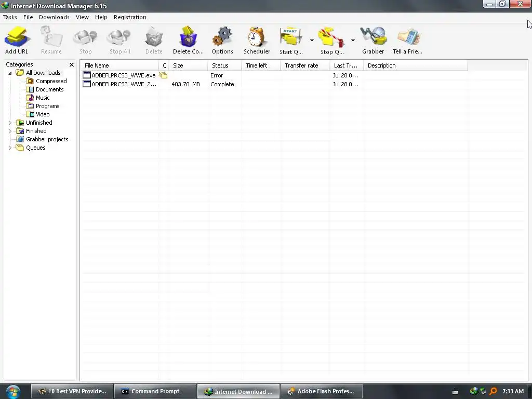The width and height of the screenshot is (532, 399).
Task: Collapse the All Downloads tree node
Action: click(10, 73)
